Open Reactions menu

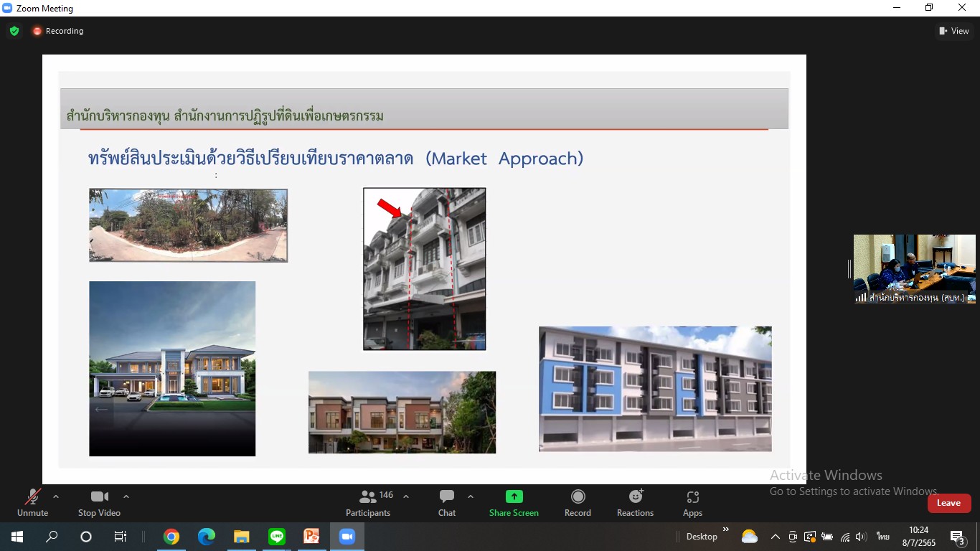[x=635, y=502]
